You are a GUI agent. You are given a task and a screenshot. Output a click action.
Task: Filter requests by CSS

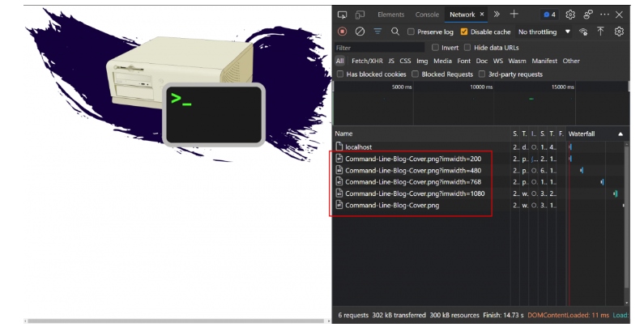pyautogui.click(x=405, y=62)
